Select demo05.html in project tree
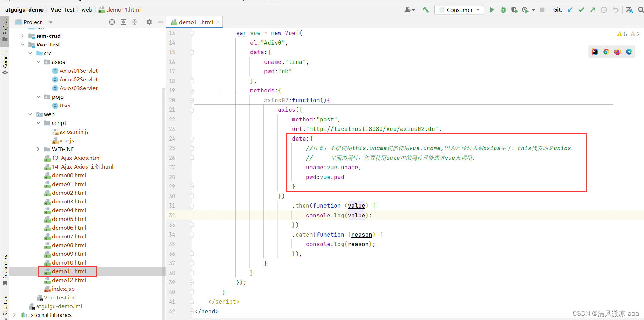The image size is (644, 320). 69,219
